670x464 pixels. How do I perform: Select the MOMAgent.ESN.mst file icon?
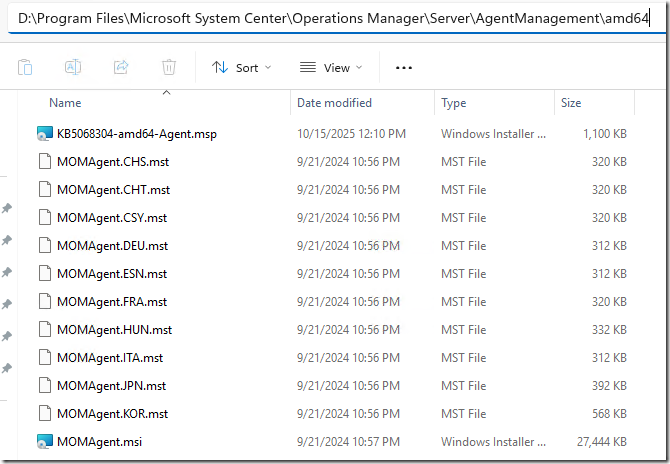(x=45, y=274)
